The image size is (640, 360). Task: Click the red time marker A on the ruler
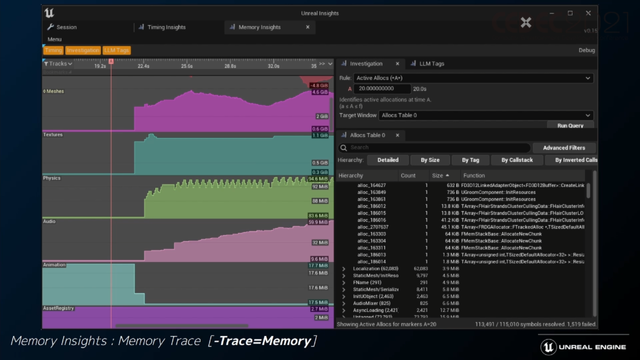pos(111,61)
